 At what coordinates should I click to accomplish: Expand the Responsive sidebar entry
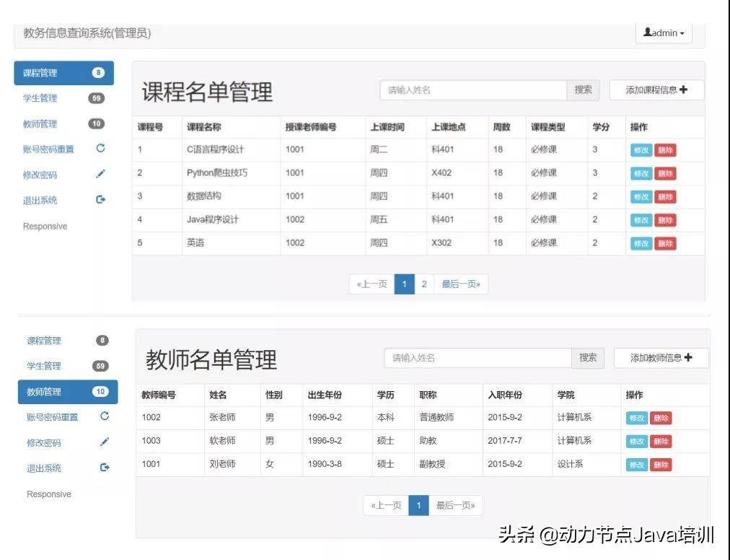pos(44,226)
